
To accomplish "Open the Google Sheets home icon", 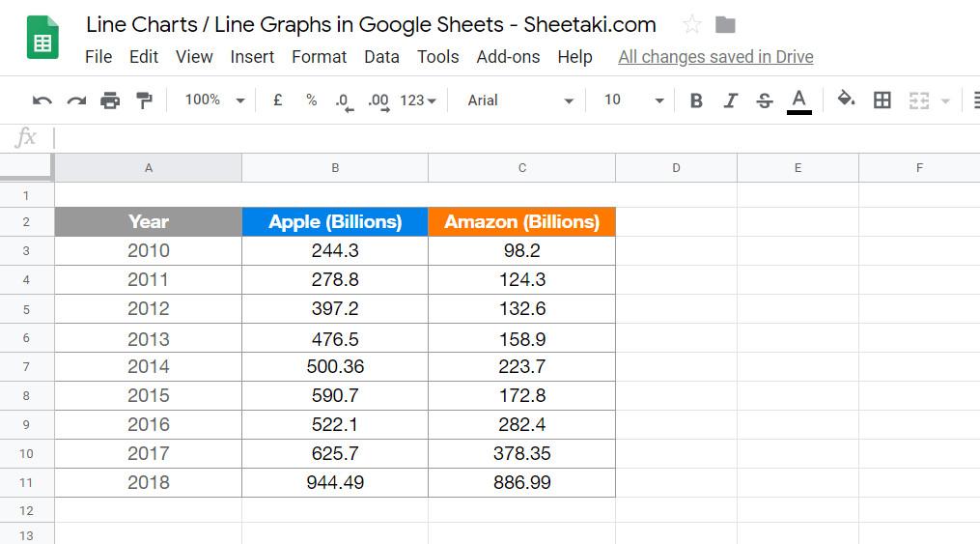I will click(x=42, y=38).
